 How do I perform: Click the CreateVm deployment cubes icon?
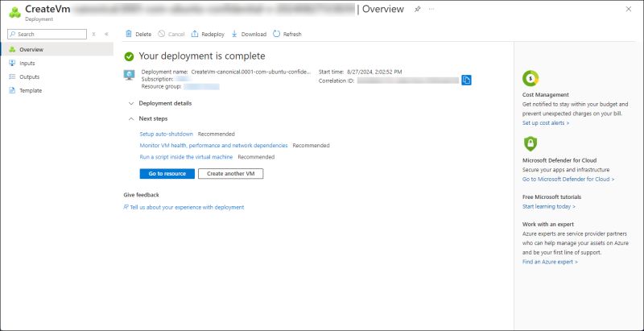click(14, 12)
